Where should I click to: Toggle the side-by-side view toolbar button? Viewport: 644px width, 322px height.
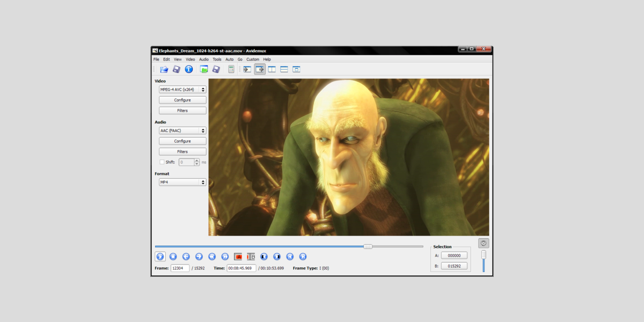(x=272, y=69)
